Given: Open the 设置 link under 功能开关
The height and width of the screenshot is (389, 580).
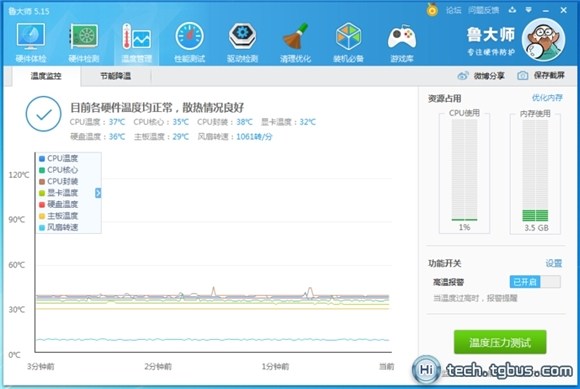Looking at the screenshot, I should tap(554, 263).
